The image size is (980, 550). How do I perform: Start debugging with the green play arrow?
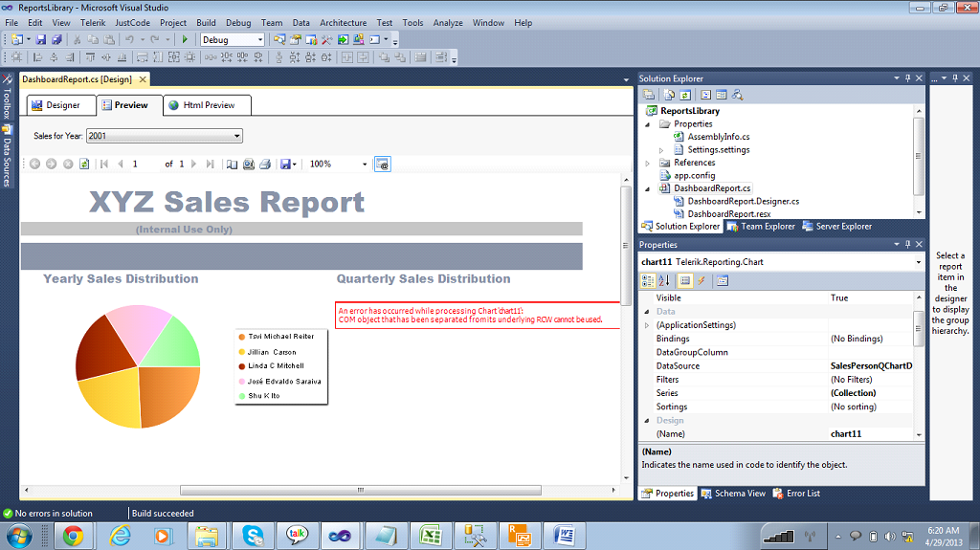185,39
